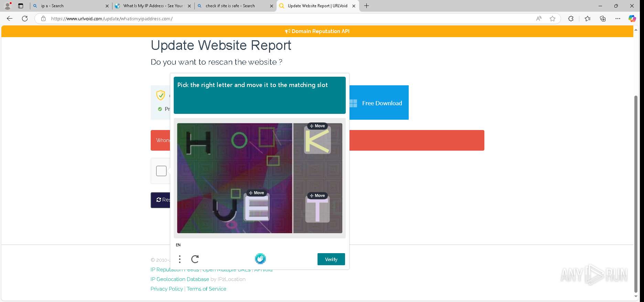
Task: Open Settings and more menu
Action: tap(618, 19)
